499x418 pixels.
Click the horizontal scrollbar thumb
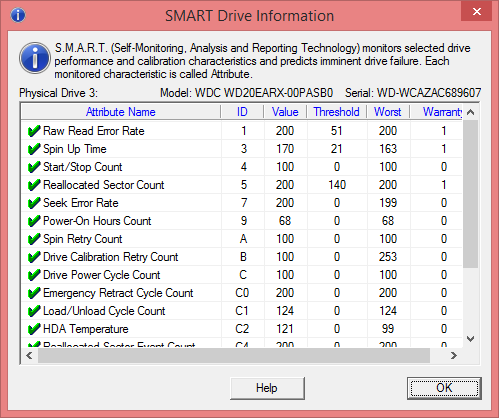[x=234, y=356]
